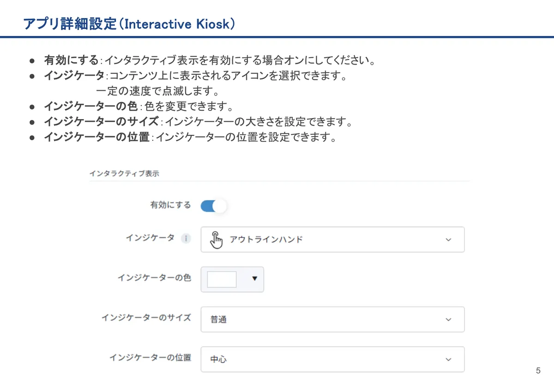The height and width of the screenshot is (392, 554).
Task: Open the インジケータ dropdown showing アウトラインハンド
Action: click(332, 239)
